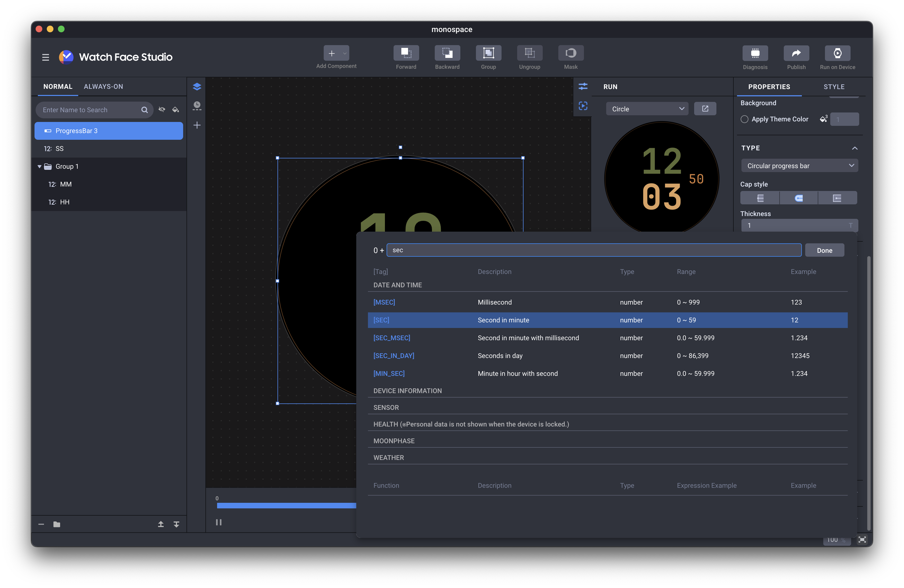Collapse the Group 1 tree item
The width and height of the screenshot is (904, 588).
40,166
